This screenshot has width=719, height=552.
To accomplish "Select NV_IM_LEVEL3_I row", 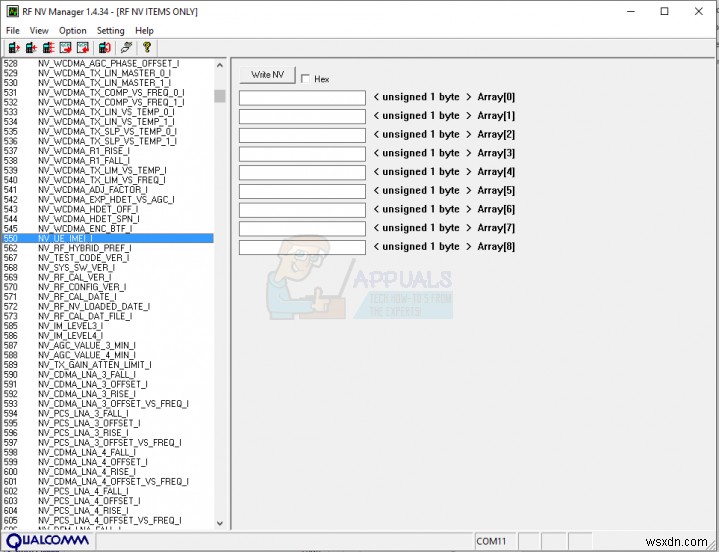I will pos(108,326).
